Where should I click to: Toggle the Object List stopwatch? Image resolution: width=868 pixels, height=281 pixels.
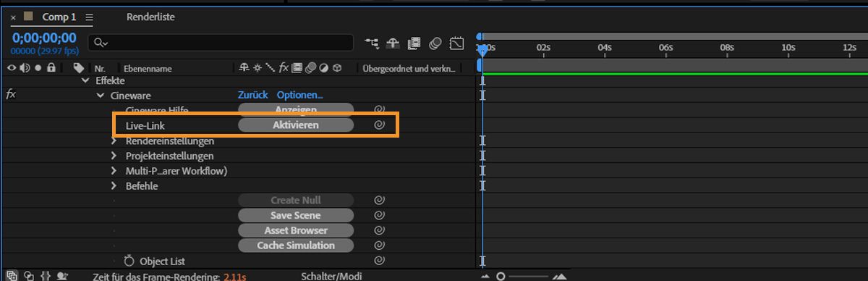tap(129, 261)
